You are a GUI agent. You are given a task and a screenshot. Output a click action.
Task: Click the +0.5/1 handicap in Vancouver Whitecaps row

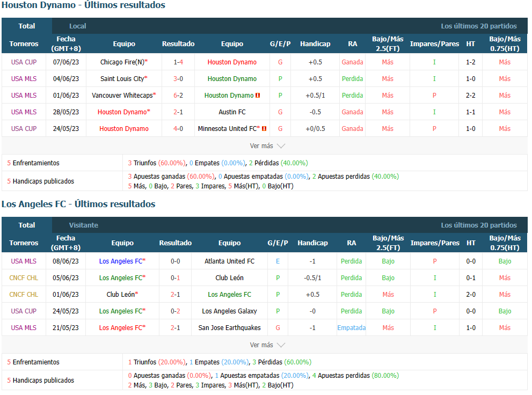(315, 96)
